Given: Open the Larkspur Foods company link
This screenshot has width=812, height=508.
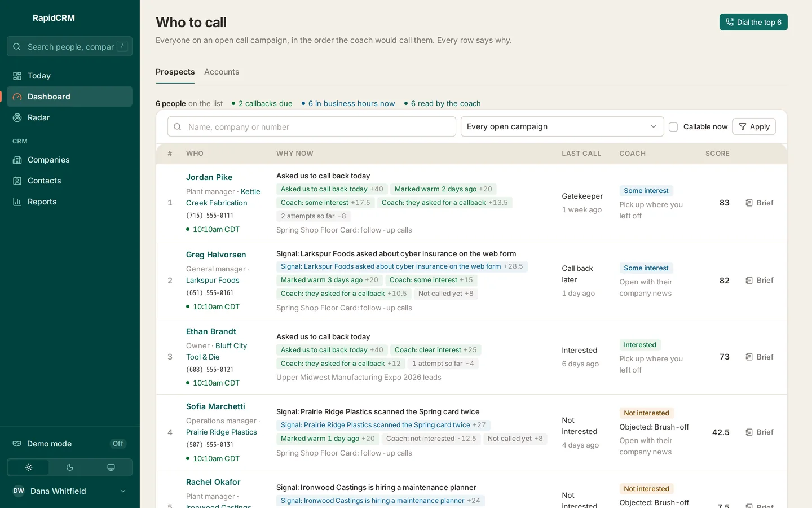Looking at the screenshot, I should pyautogui.click(x=213, y=280).
